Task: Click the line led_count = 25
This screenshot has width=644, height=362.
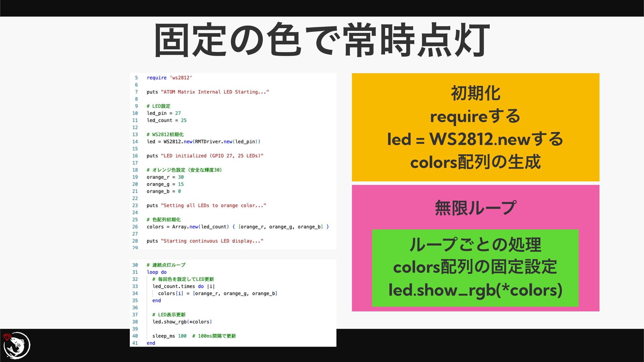Action: (x=166, y=120)
